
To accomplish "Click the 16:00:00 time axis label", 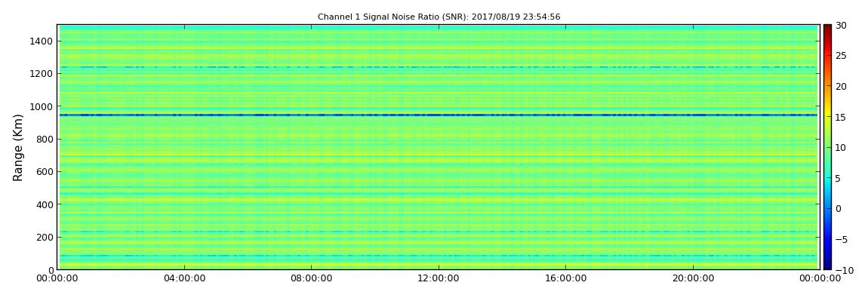I will 565,279.
